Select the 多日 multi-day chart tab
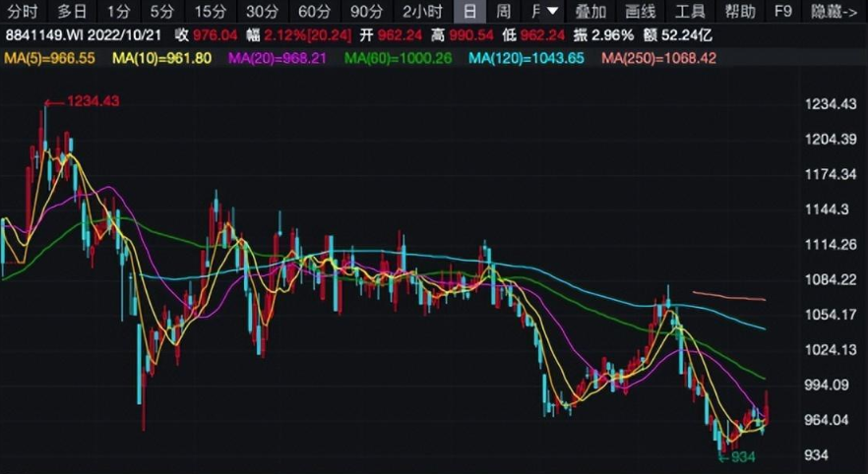This screenshot has width=868, height=474. pyautogui.click(x=72, y=12)
